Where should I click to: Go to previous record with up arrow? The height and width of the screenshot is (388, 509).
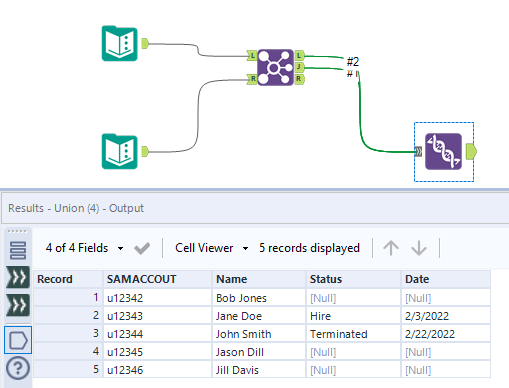click(x=391, y=248)
